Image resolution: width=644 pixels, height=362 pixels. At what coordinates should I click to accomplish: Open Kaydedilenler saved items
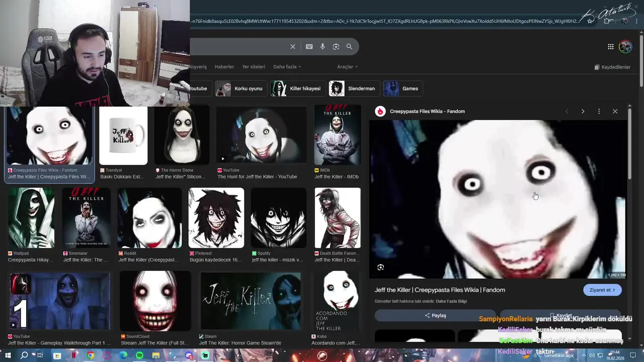[612, 67]
